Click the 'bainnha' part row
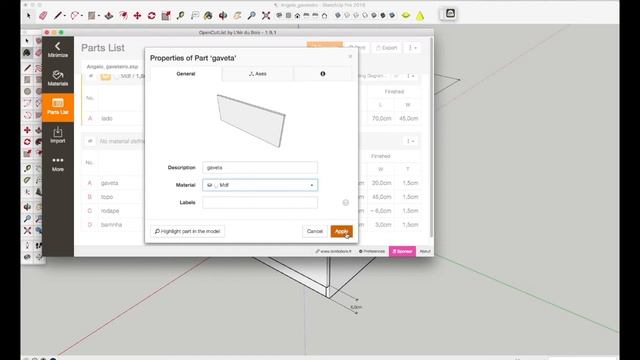 click(x=252, y=224)
